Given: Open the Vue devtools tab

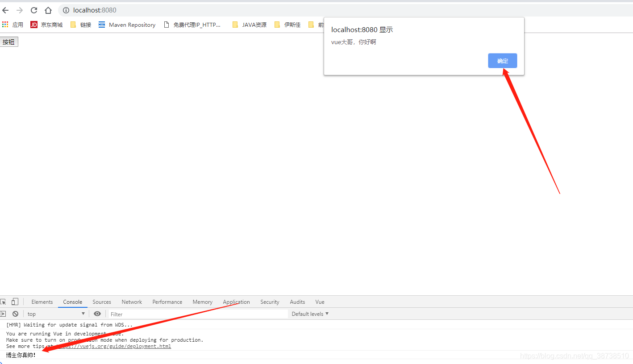Looking at the screenshot, I should (x=320, y=302).
